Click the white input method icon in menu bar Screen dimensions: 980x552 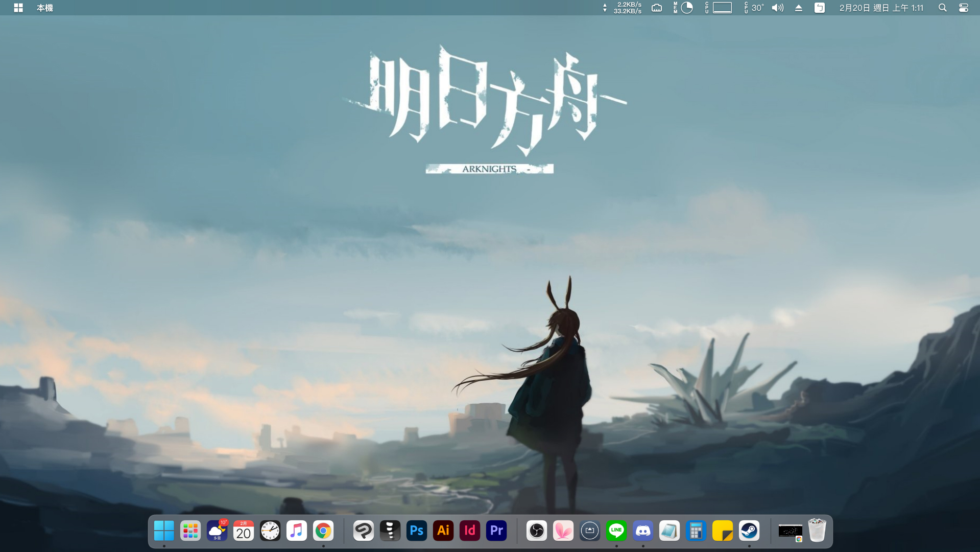(820, 8)
